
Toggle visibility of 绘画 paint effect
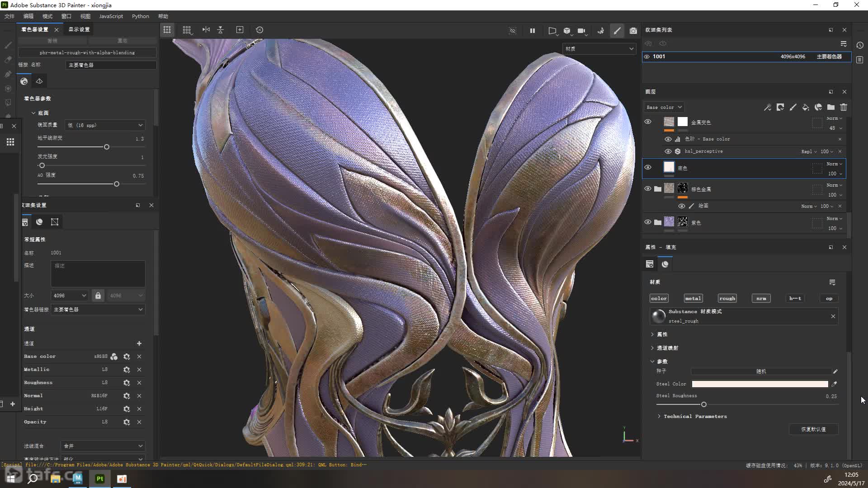pyautogui.click(x=681, y=206)
